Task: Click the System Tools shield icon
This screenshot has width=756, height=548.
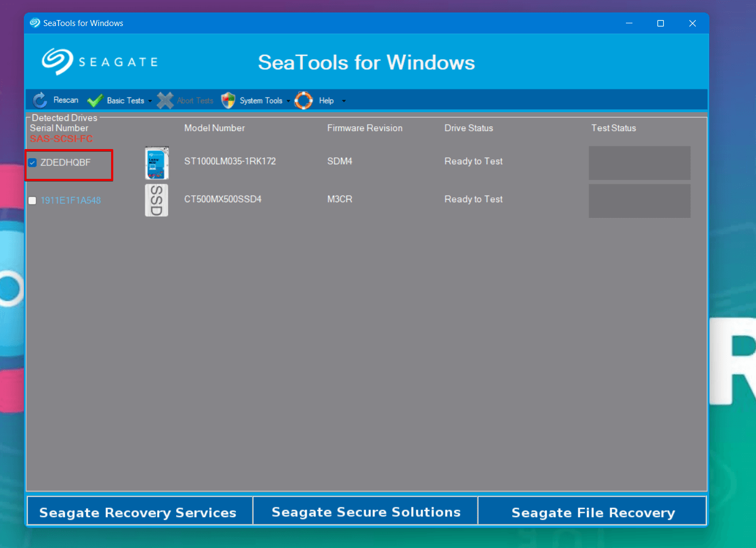Action: tap(228, 100)
